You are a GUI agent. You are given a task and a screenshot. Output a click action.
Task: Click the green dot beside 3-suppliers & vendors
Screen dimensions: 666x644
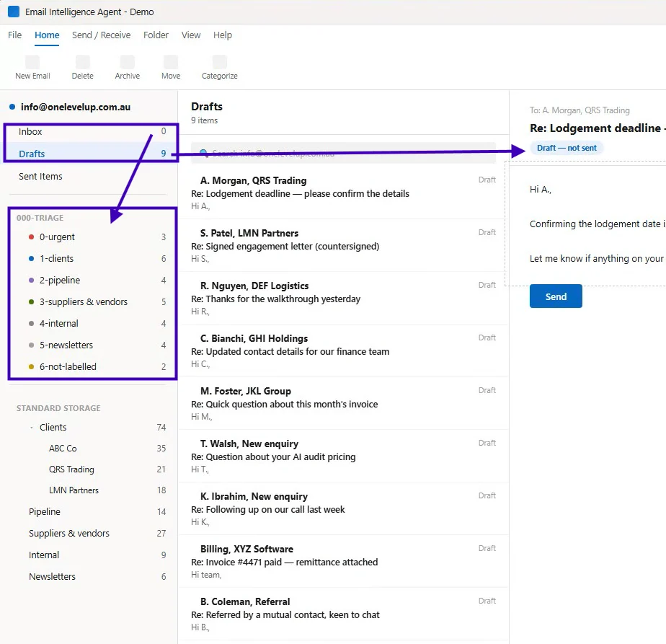pyautogui.click(x=31, y=302)
